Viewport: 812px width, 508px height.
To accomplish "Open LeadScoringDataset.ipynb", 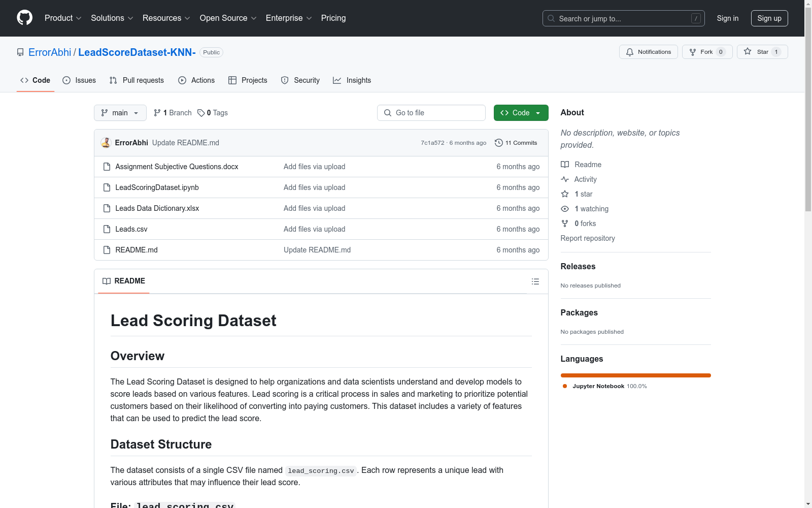I will 157,187.
